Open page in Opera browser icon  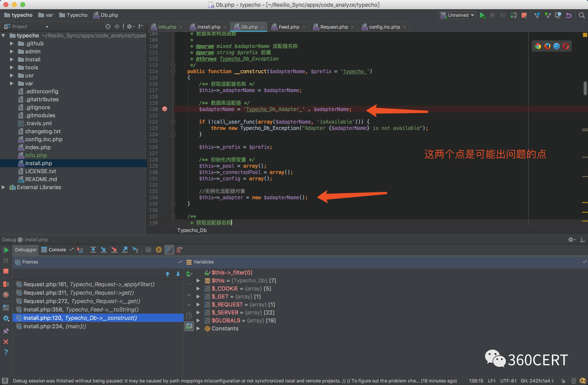tap(566, 46)
